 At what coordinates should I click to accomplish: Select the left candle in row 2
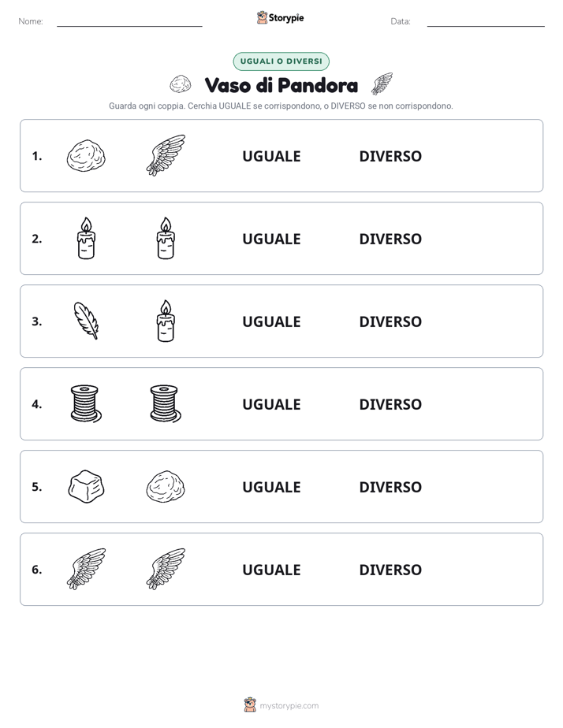(87, 238)
